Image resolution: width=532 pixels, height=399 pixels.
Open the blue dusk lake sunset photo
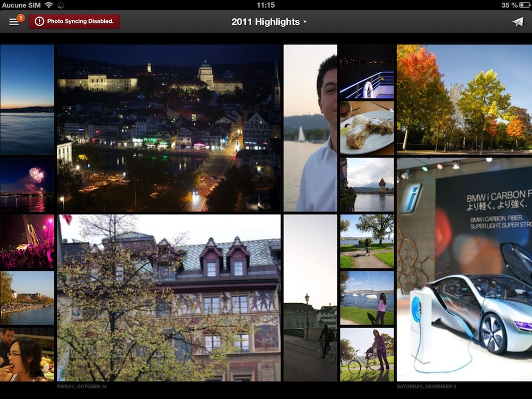coord(27,100)
